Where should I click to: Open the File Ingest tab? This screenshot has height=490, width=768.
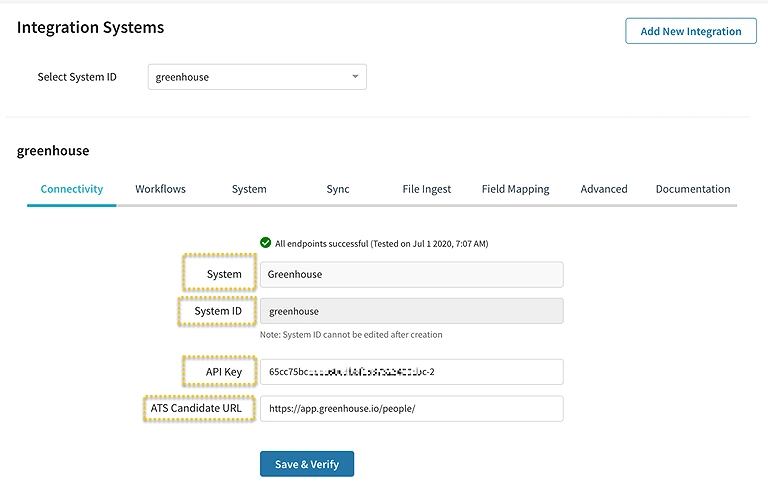427,189
